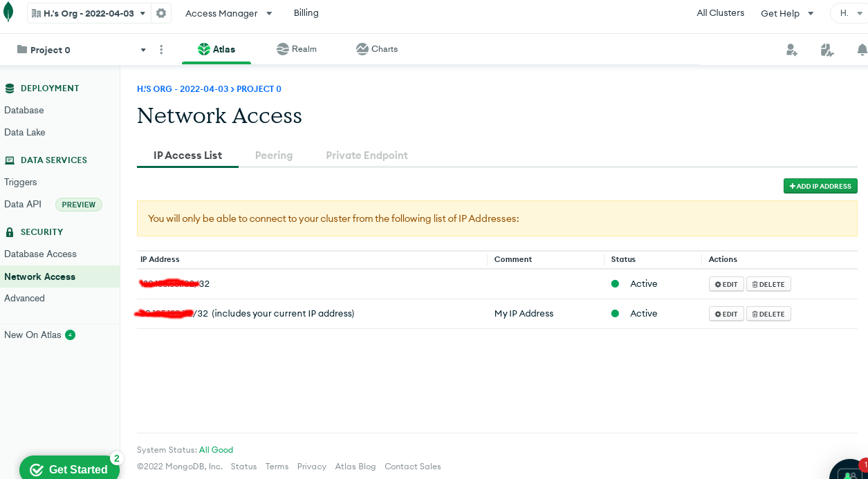The image size is (868, 479).
Task: Open the project activity feed icon
Action: (827, 49)
